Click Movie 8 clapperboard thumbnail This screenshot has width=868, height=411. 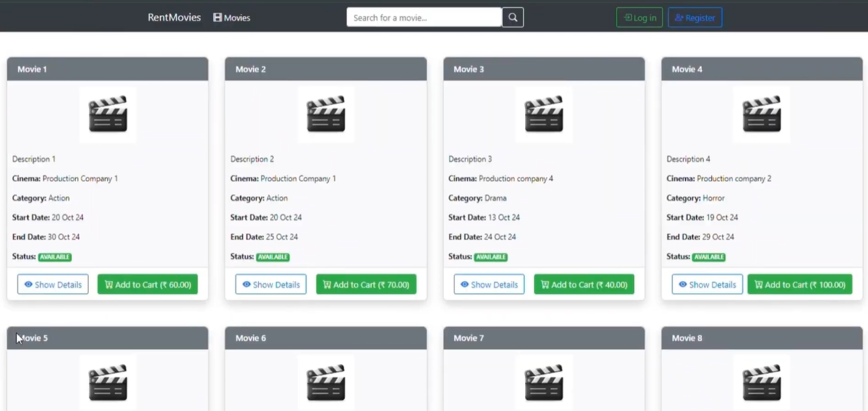762,383
